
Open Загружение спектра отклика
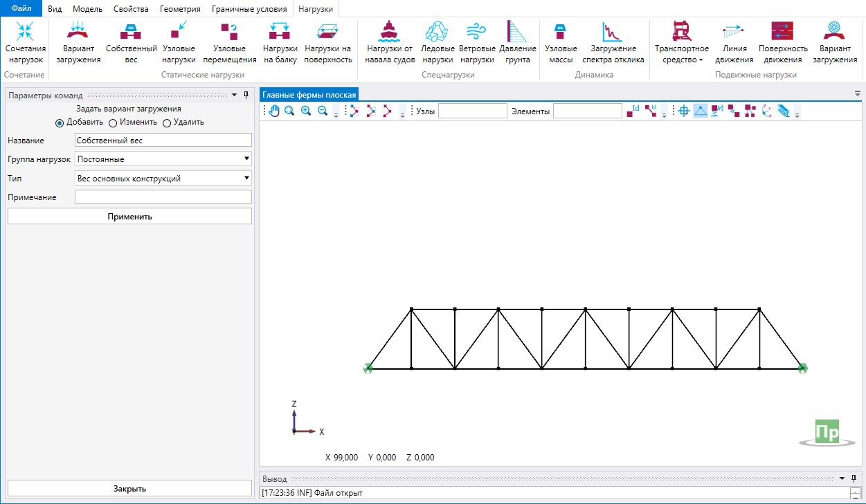[x=613, y=43]
